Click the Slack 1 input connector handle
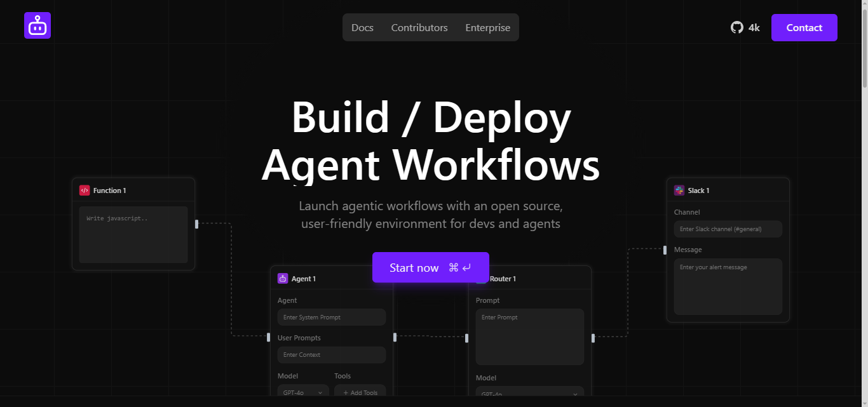 pos(665,250)
